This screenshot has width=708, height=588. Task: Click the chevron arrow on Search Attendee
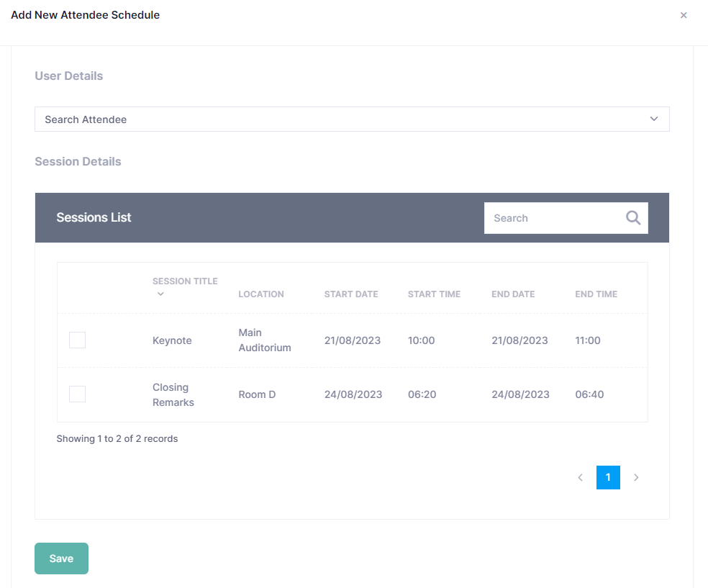tap(653, 119)
